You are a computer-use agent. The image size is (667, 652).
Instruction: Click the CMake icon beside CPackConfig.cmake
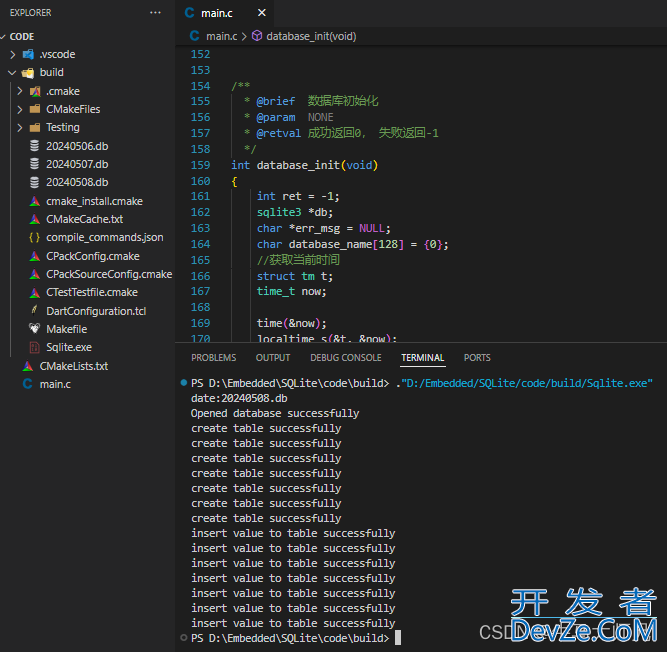pyautogui.click(x=35, y=256)
